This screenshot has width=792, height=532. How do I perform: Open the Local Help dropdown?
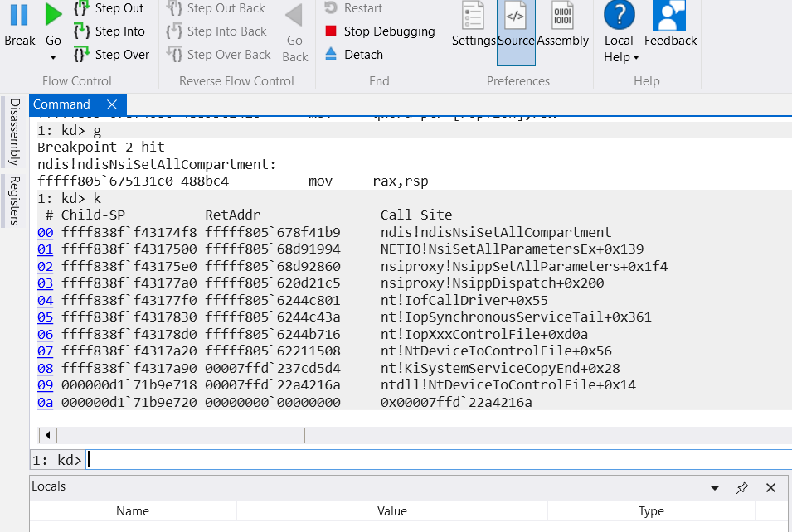[x=620, y=48]
